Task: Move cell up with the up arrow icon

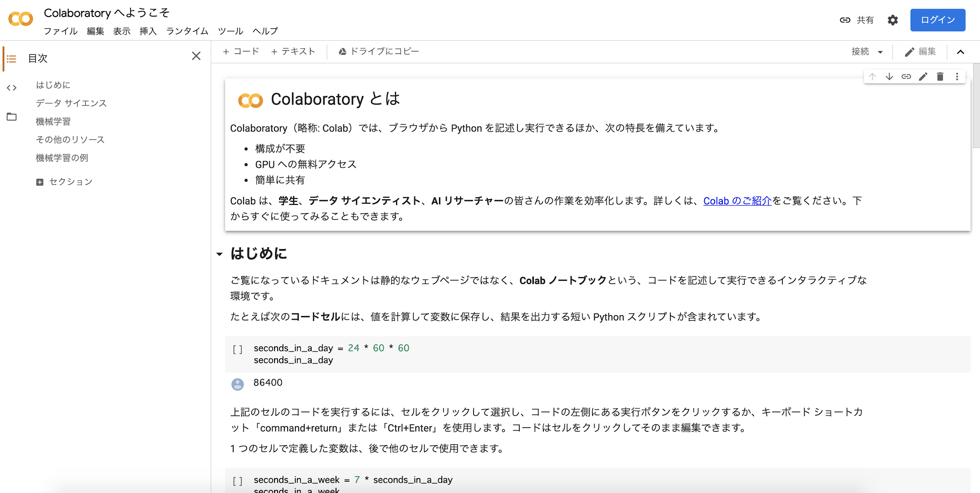Action: 872,76
